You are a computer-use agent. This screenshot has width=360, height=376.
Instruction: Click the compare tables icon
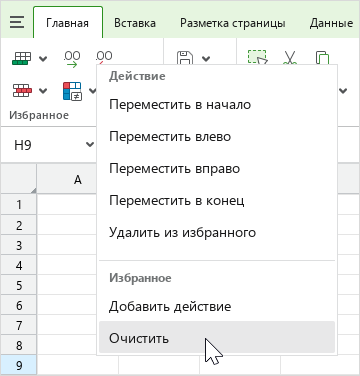pyautogui.click(x=72, y=91)
